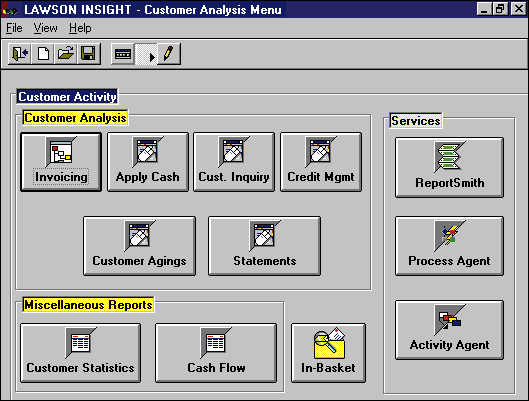This screenshot has width=529, height=401.
Task: Open the View menu
Action: [x=46, y=28]
